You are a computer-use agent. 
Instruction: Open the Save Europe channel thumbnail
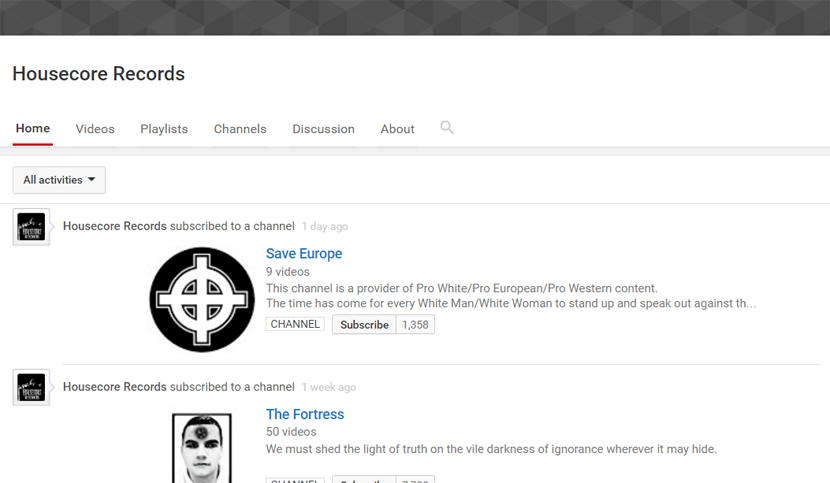(202, 300)
